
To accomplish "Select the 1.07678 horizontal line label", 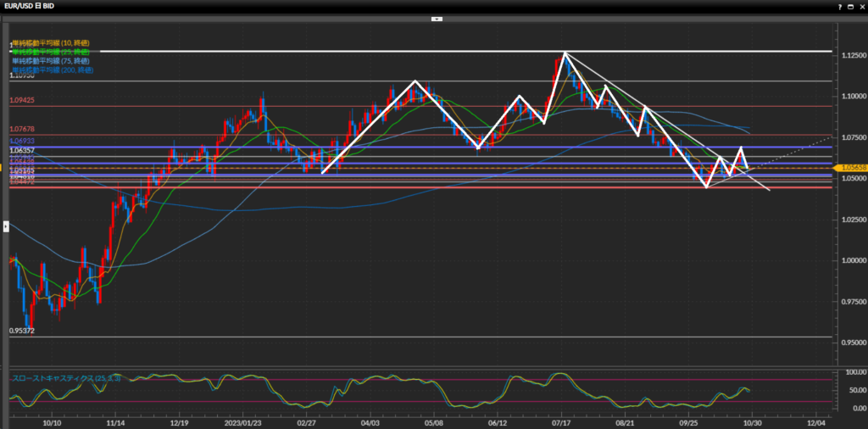I will tap(22, 129).
